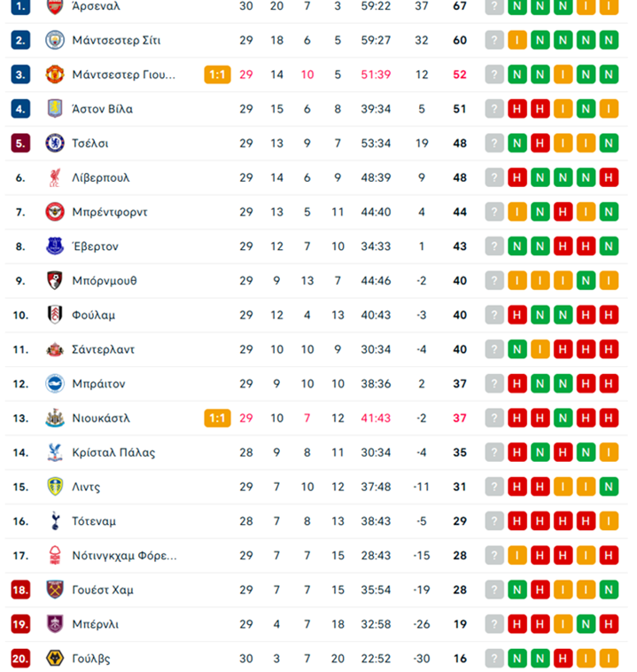This screenshot has width=637, height=672.
Task: Click the Chelsea club crest
Action: tap(56, 143)
